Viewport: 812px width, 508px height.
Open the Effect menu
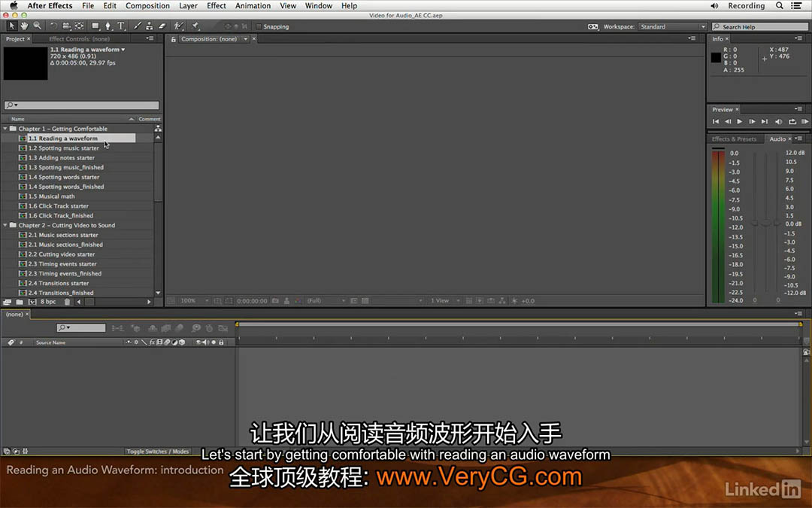217,6
